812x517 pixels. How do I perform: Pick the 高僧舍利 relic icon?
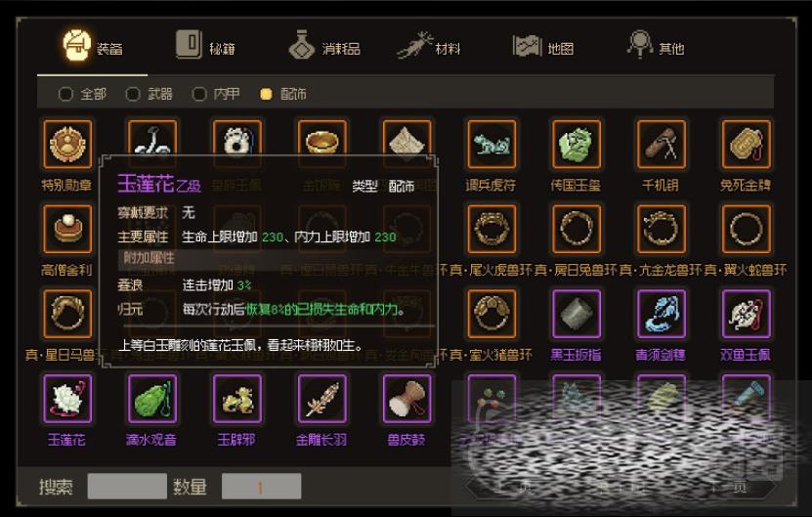[x=67, y=229]
